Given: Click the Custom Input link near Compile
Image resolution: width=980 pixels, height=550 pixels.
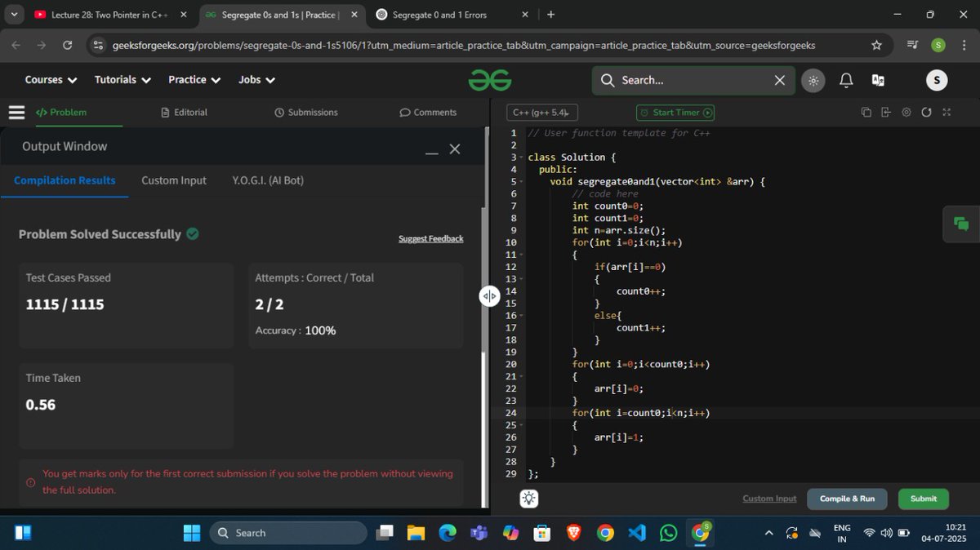Looking at the screenshot, I should tap(769, 499).
